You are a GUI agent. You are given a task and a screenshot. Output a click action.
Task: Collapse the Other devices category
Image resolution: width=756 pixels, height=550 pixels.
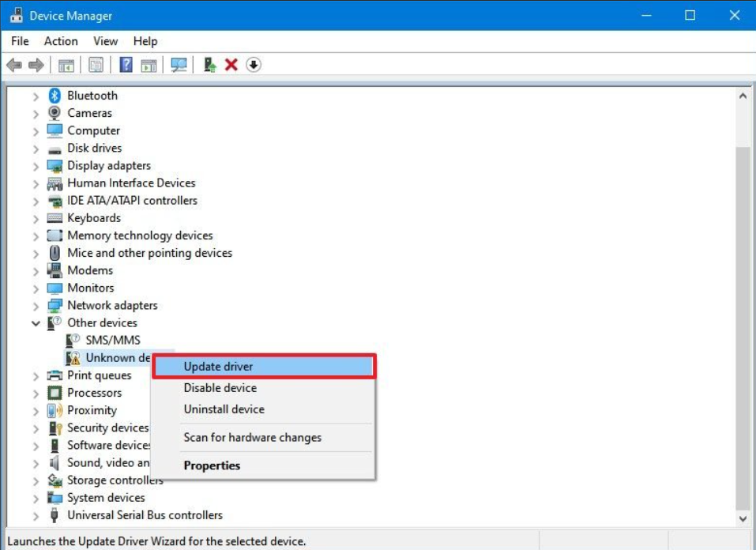pyautogui.click(x=36, y=323)
